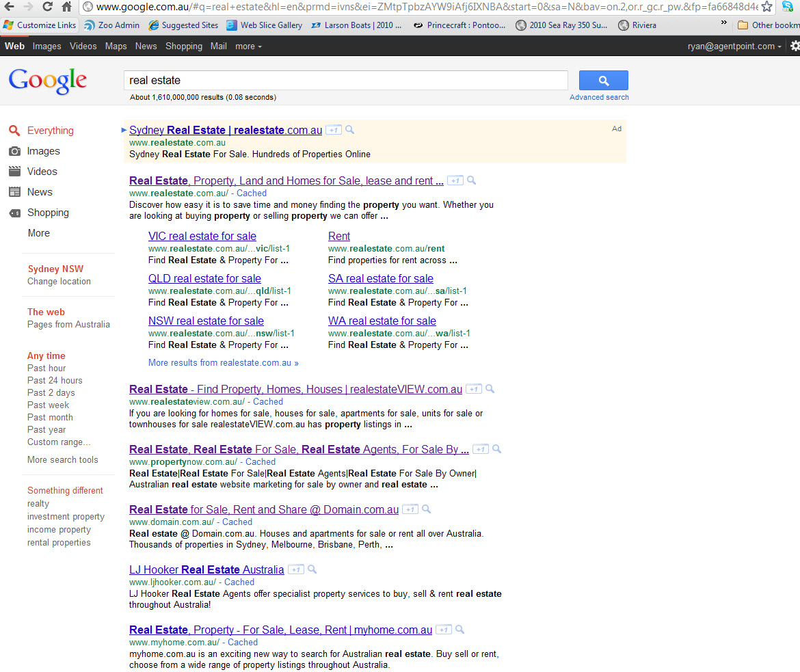Preview LJ Hooker result with magnifier icon
Screen dimensions: 800x672
(312, 569)
